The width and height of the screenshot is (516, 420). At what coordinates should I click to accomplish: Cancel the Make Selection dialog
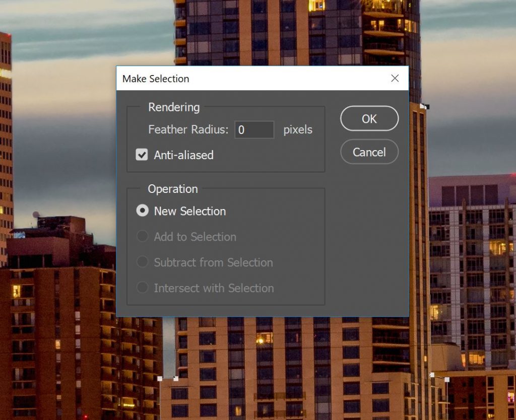tap(369, 152)
